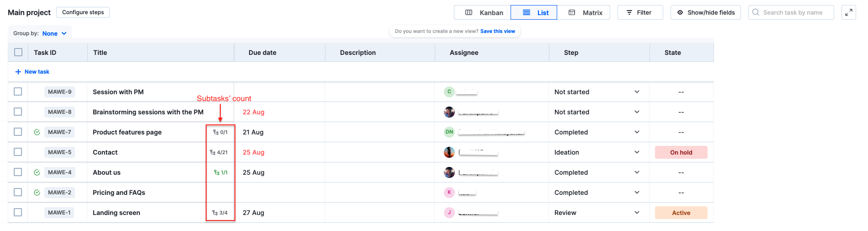Viewport: 868px width, 231px height.
Task: Open the task titled Pricing and FAQs
Action: pyautogui.click(x=119, y=193)
